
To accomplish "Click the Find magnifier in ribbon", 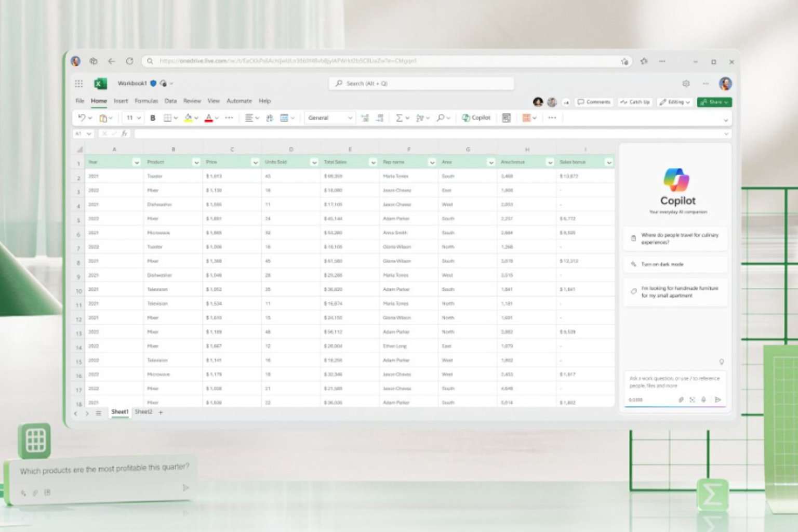I will 441,118.
